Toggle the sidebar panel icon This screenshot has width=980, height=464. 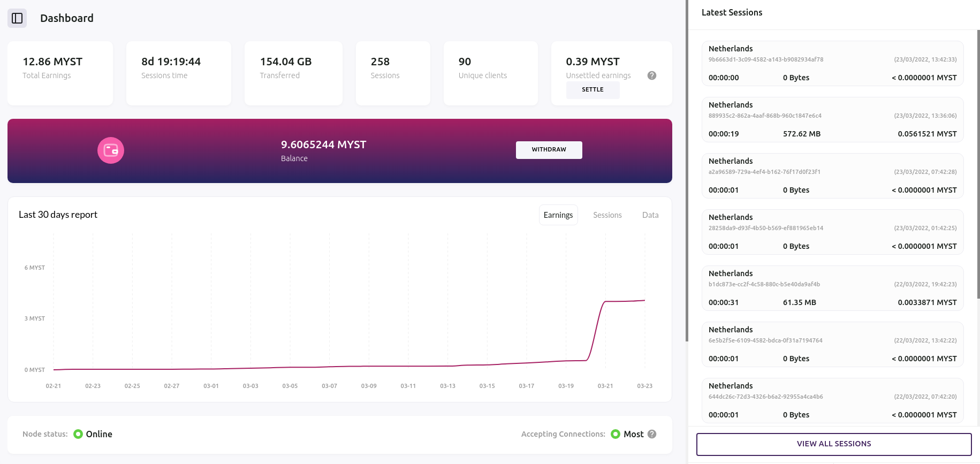coord(17,18)
